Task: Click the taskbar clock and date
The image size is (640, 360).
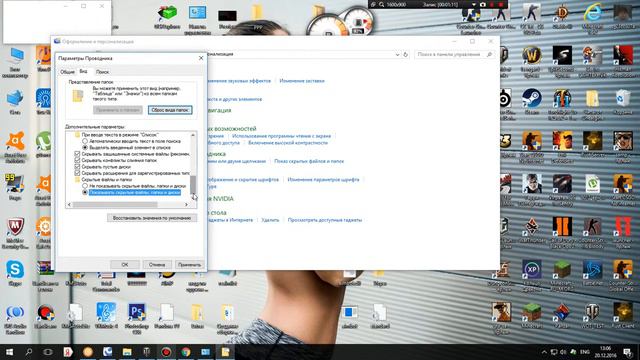Action: [x=606, y=352]
